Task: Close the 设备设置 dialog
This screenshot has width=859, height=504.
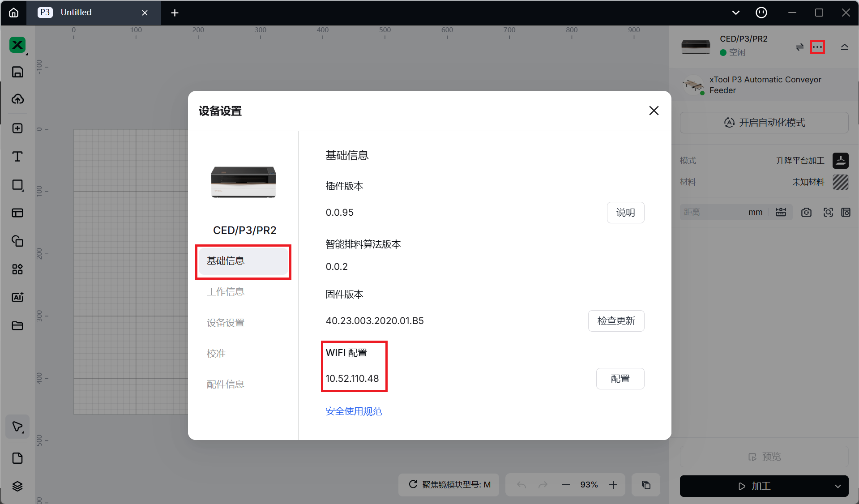Action: coord(654,111)
